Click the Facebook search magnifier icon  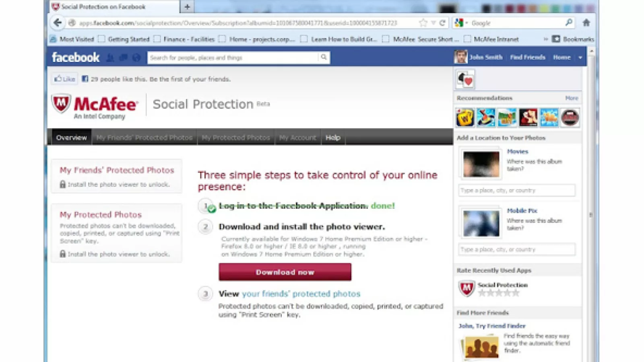[x=324, y=58]
